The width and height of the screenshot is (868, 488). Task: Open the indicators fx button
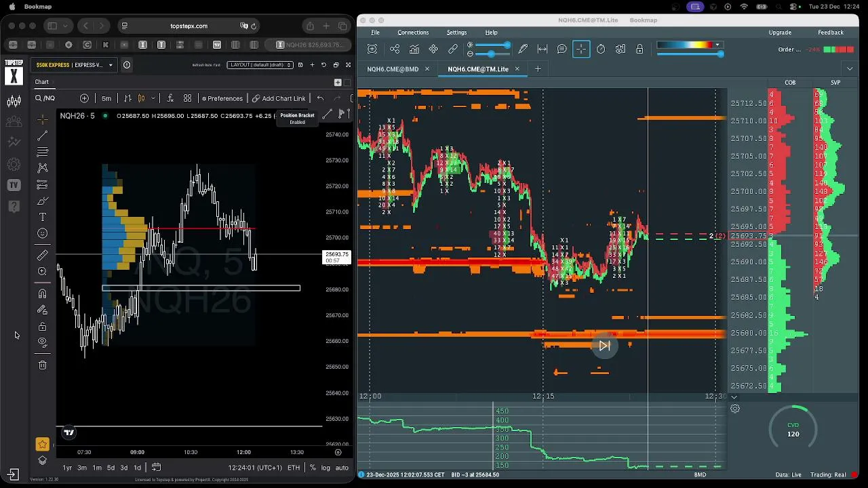point(170,98)
